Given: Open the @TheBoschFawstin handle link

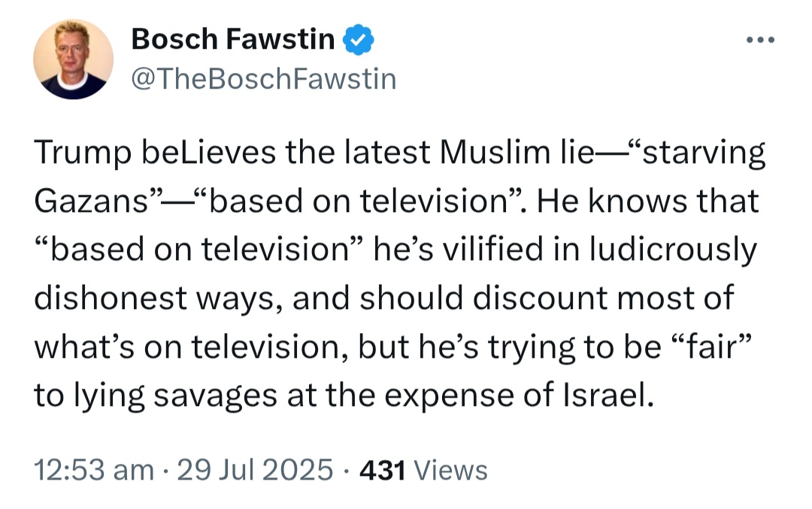Looking at the screenshot, I should coord(264,79).
